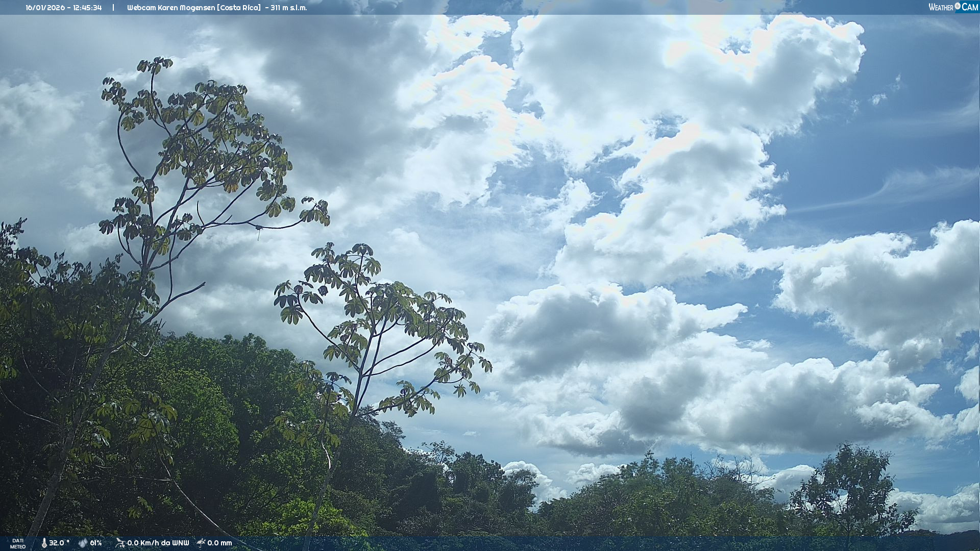Click the 12:45:34 timestamp
Image resolution: width=980 pixels, height=551 pixels.
(x=87, y=8)
